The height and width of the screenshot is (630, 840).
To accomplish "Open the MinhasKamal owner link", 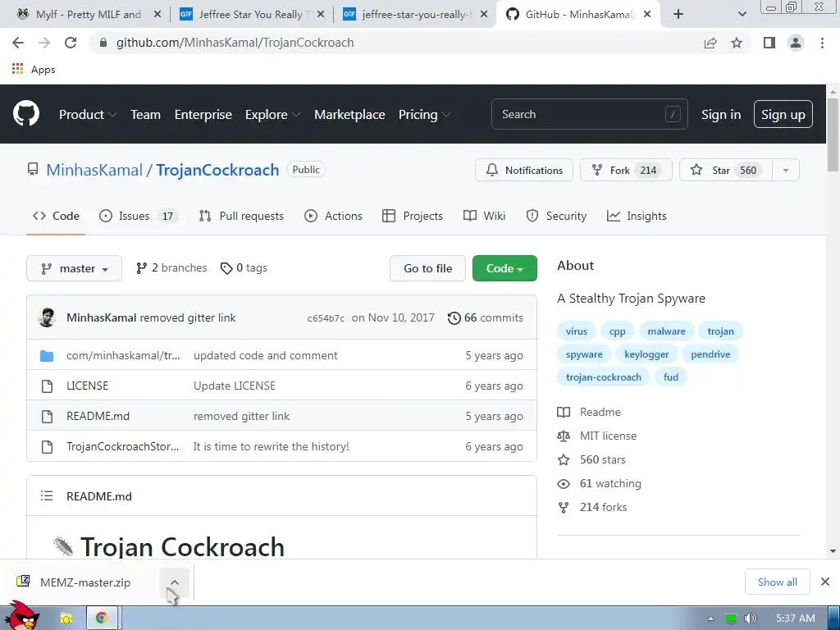I will [x=94, y=170].
